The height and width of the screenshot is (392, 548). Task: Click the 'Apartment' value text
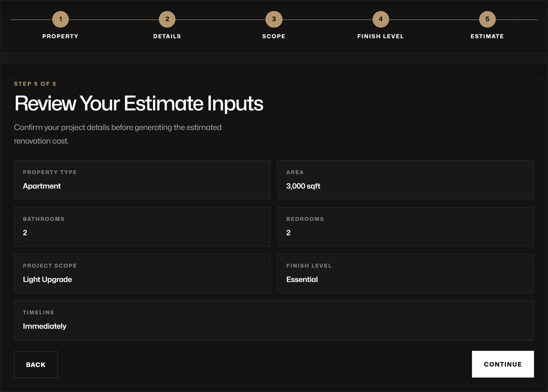pos(42,186)
